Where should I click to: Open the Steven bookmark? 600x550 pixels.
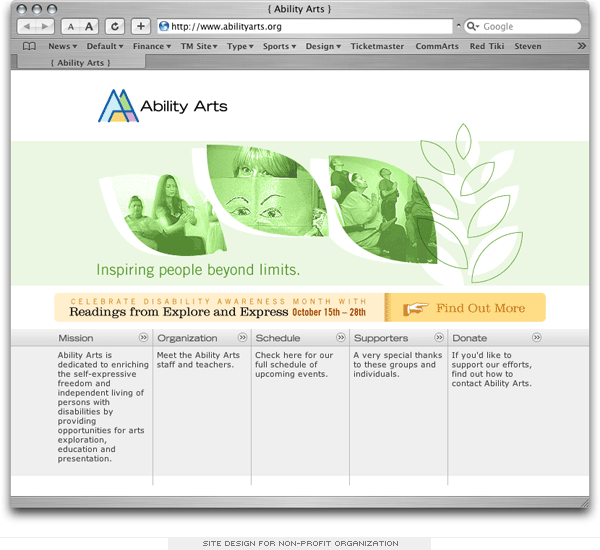(528, 46)
